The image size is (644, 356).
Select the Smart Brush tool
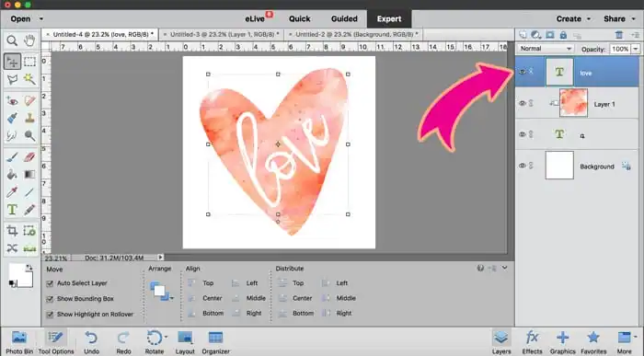12,119
